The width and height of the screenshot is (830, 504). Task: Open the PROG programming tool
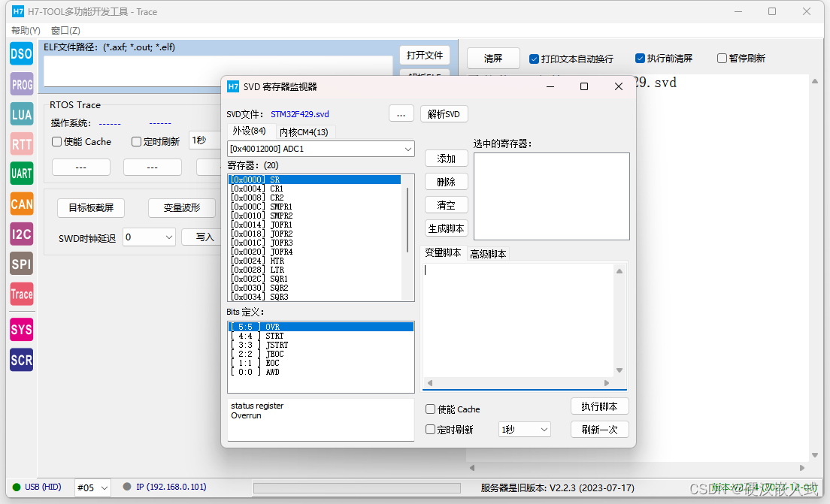20,84
